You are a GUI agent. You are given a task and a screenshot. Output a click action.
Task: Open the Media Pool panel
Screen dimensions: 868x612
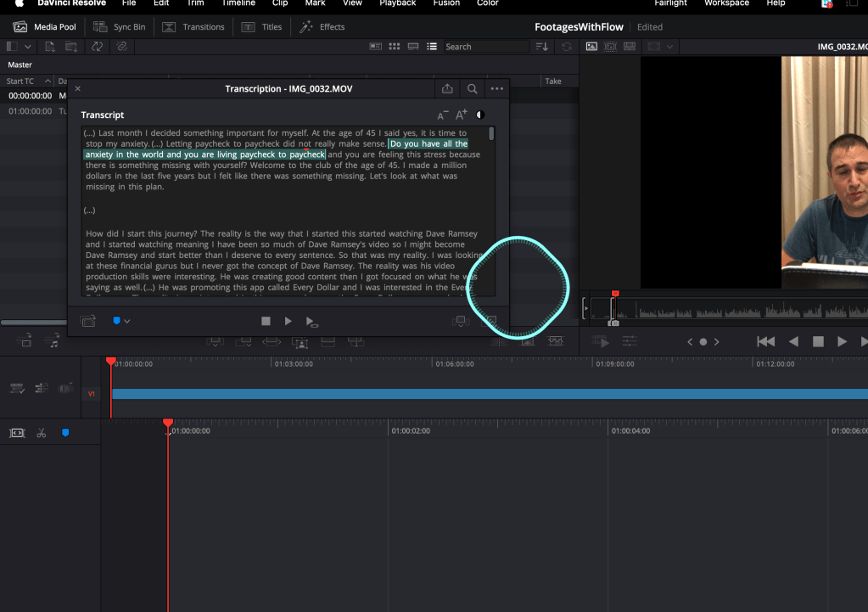tap(44, 26)
